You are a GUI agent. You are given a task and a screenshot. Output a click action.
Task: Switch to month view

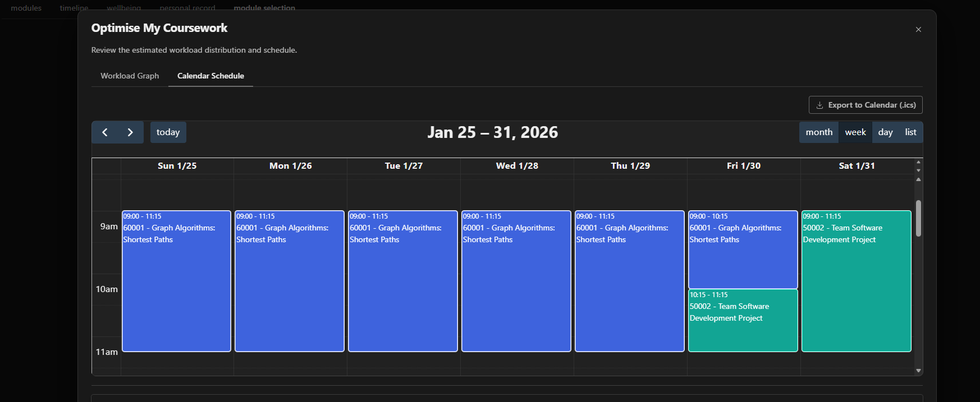[818, 132]
